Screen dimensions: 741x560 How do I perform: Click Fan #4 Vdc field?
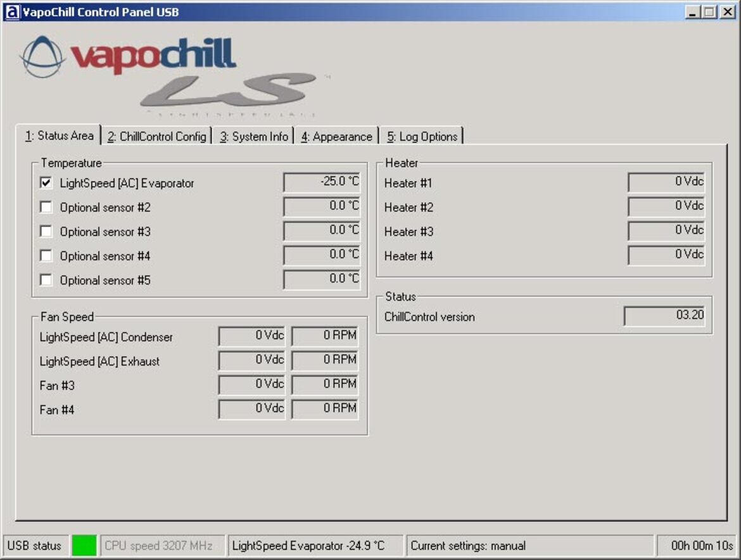click(x=252, y=409)
